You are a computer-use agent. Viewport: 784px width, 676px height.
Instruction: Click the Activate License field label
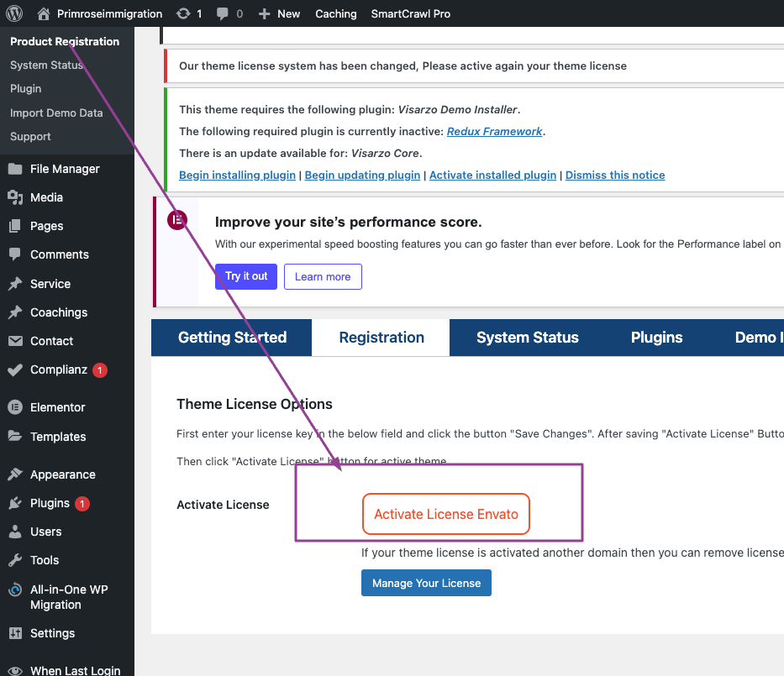(223, 505)
